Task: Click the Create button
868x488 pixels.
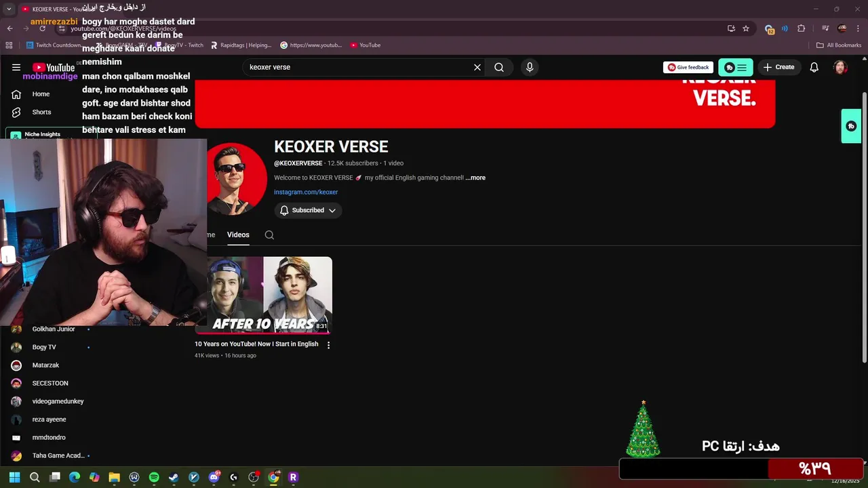Action: pyautogui.click(x=778, y=67)
